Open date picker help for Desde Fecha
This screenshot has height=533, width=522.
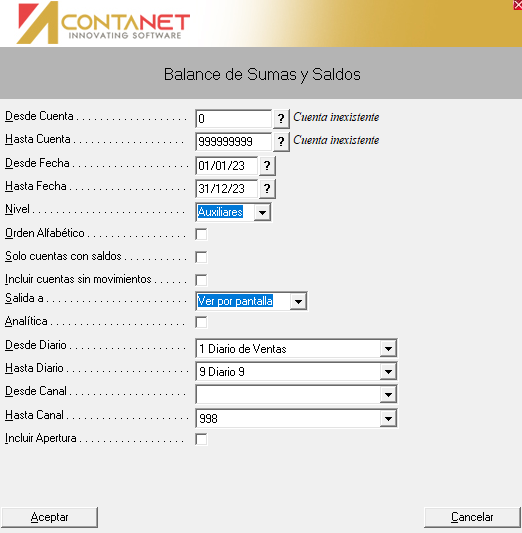coord(267,166)
